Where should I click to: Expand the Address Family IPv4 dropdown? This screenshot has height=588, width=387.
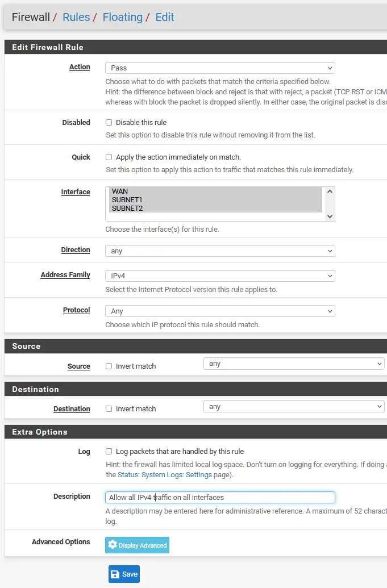220,276
